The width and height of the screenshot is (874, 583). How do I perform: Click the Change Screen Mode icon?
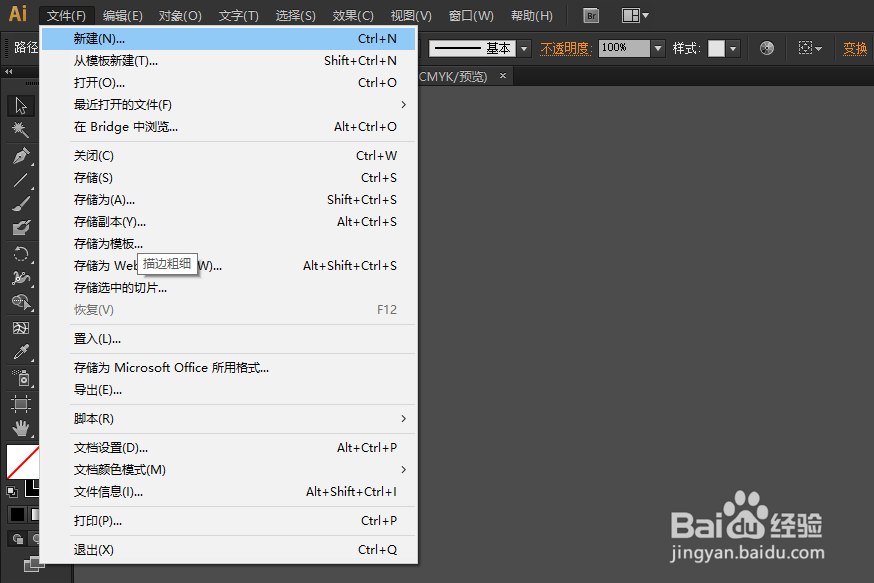tap(33, 564)
